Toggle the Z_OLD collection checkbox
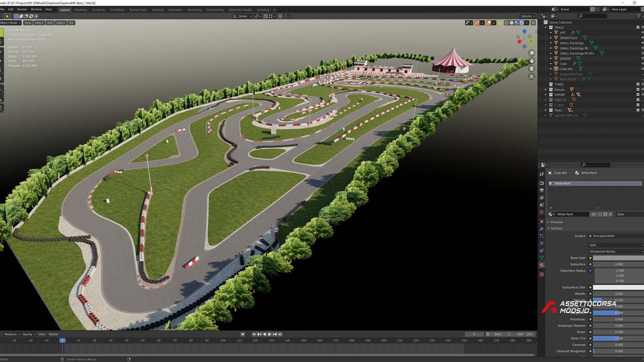 click(638, 105)
